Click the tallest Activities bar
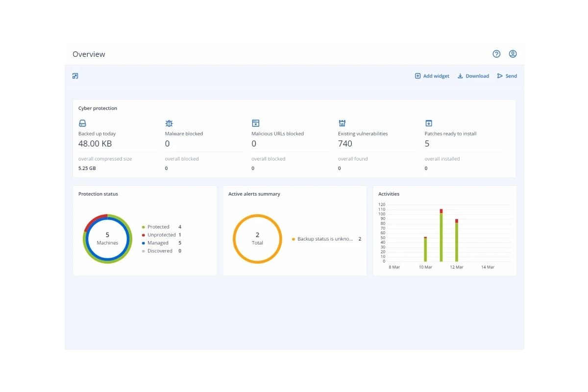The width and height of the screenshot is (588, 392). (x=441, y=235)
